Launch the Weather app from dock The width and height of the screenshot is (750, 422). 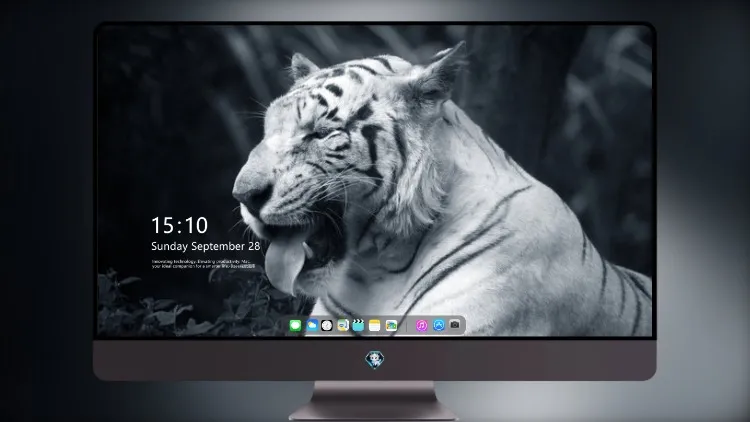tap(312, 325)
